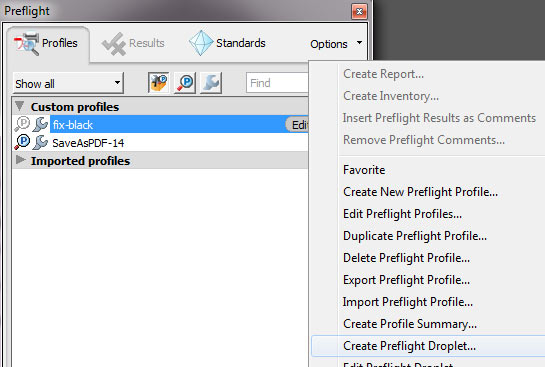Click the wrench icon beside fix-black
Viewport: 545px width, 367px height.
pyautogui.click(x=40, y=124)
